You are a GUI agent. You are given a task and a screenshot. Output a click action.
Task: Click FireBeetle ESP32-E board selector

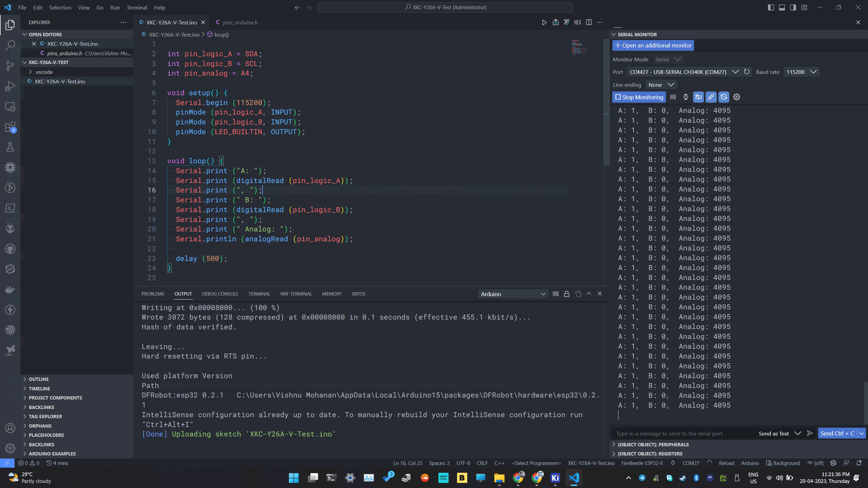[x=642, y=463]
